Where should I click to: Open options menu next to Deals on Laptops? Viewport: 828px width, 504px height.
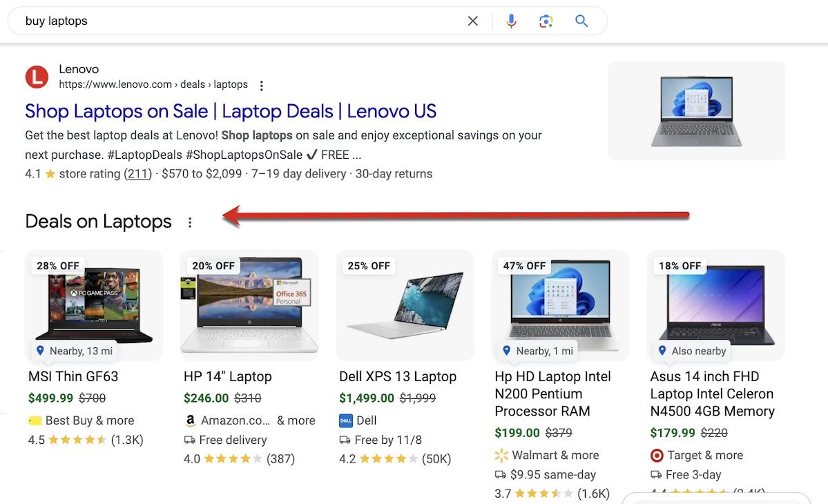point(190,222)
